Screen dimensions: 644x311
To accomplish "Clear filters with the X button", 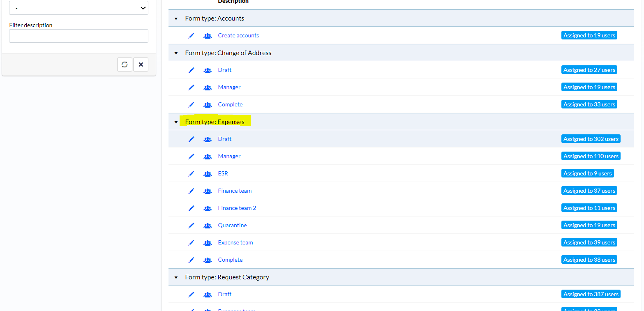I will click(141, 65).
